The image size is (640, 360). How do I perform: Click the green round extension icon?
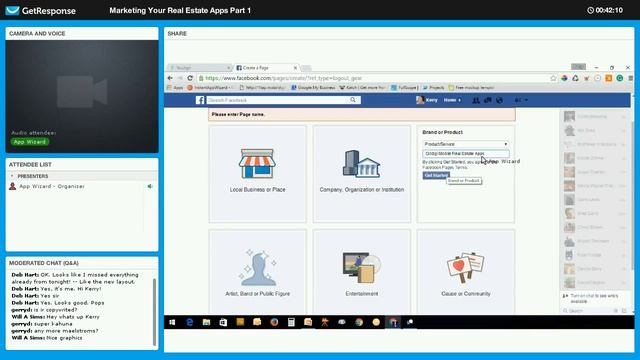[x=620, y=78]
